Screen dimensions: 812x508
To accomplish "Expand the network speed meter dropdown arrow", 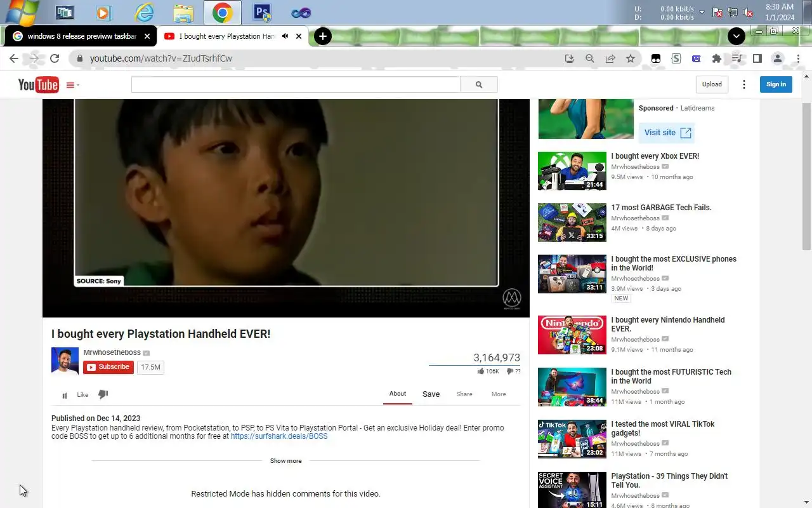I will click(702, 12).
